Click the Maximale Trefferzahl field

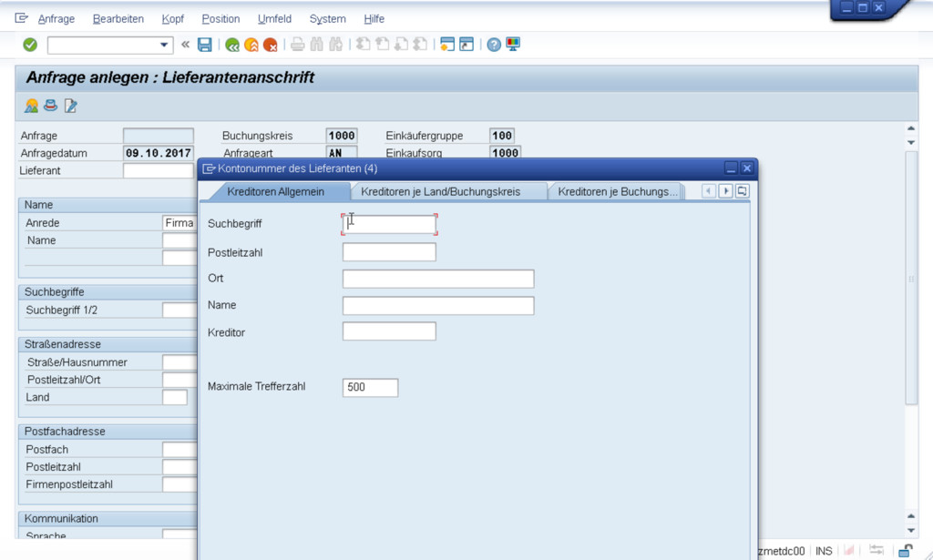tap(370, 387)
